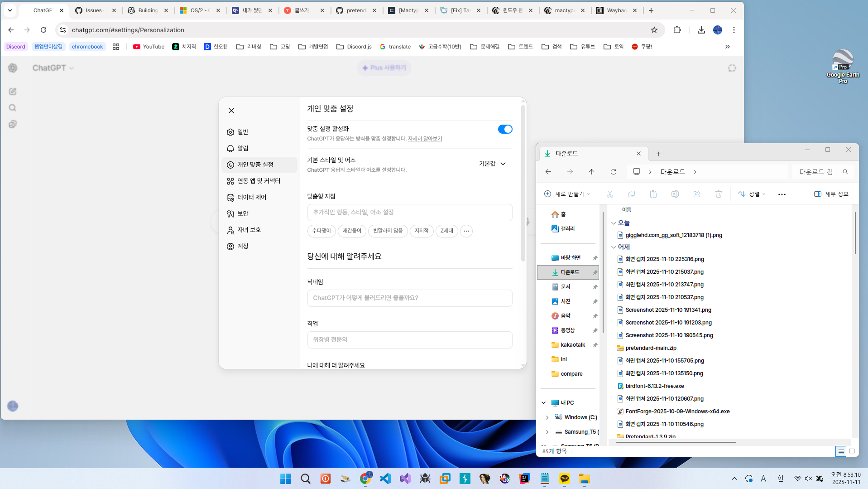
Task: Open the Windows Start menu
Action: pos(285,479)
